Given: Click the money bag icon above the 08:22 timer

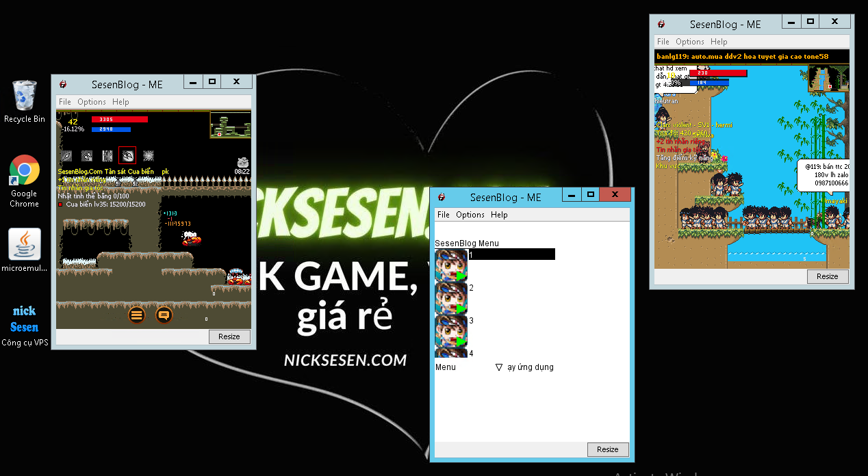Looking at the screenshot, I should point(242,161).
